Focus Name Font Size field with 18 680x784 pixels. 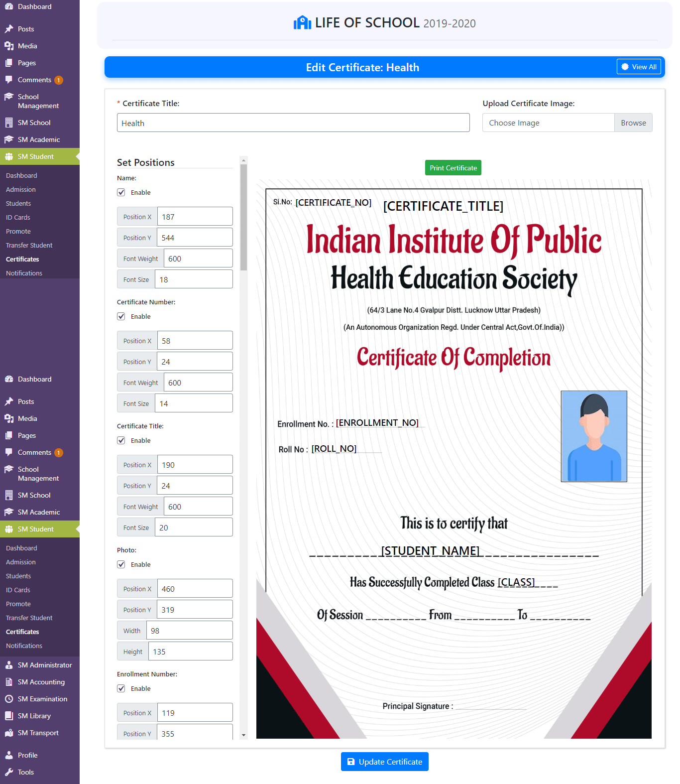[194, 279]
